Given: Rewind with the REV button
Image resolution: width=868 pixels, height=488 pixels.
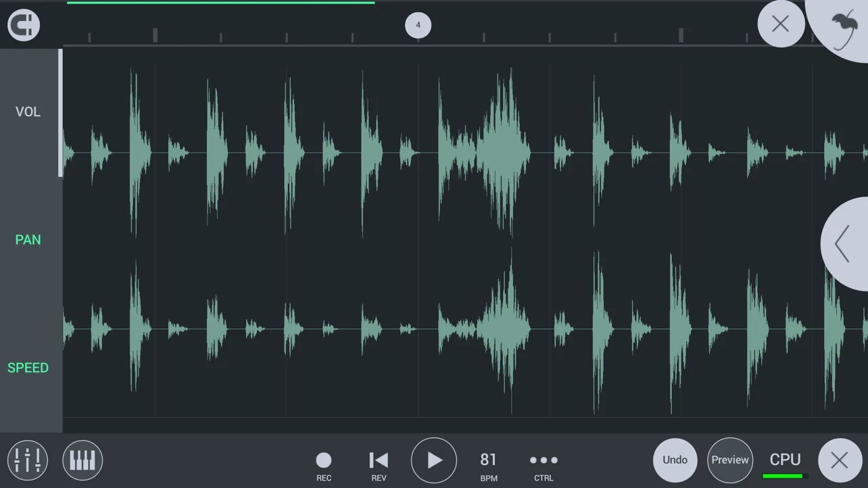Looking at the screenshot, I should pos(379,466).
